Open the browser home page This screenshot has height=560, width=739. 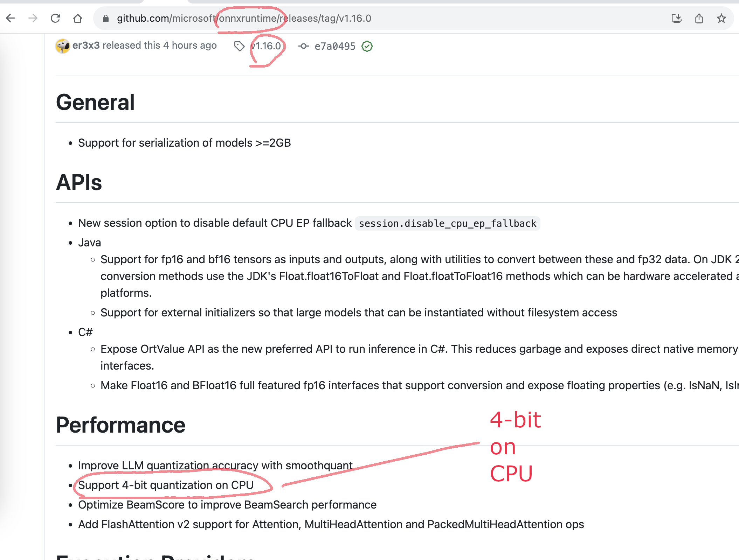(78, 18)
